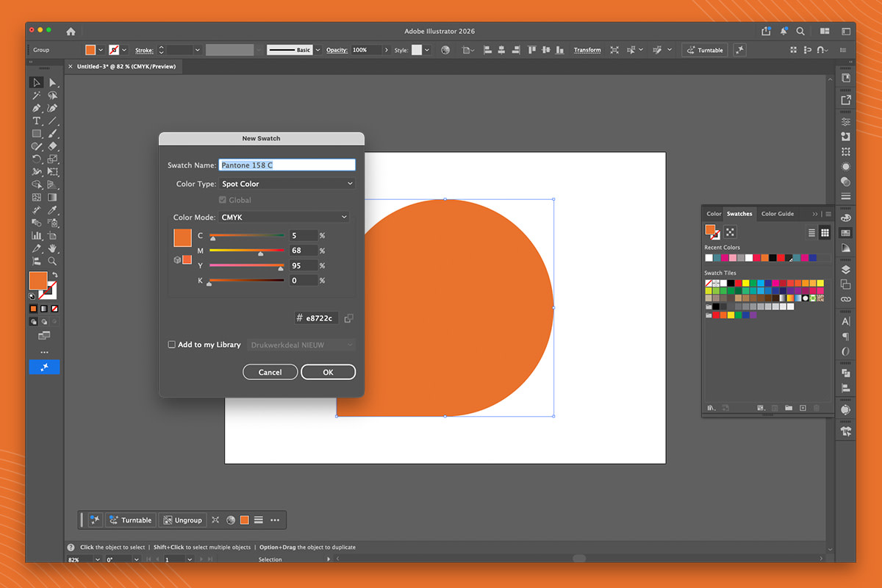Click the OK button

click(x=328, y=372)
